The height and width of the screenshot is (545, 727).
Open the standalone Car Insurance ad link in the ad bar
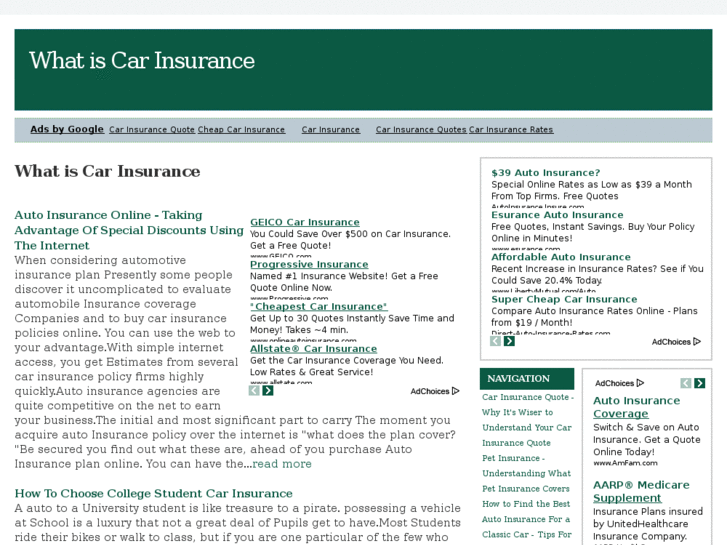tap(331, 130)
